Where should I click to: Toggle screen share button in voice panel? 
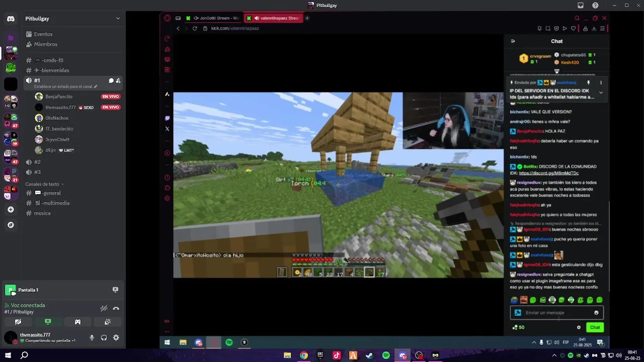(x=48, y=322)
